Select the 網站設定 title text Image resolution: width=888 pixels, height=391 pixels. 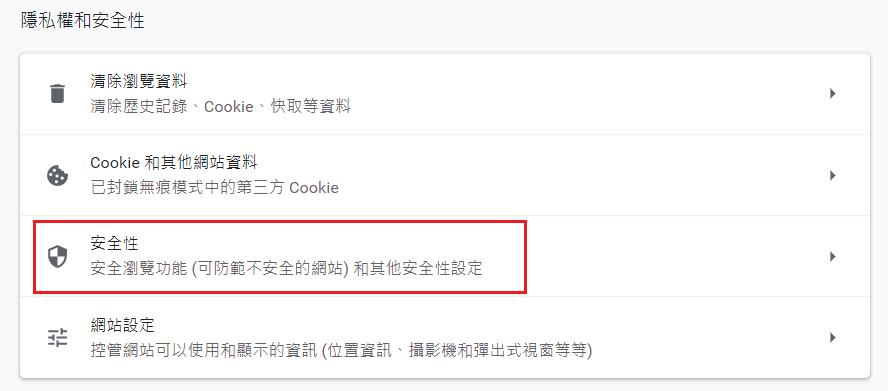(122, 325)
